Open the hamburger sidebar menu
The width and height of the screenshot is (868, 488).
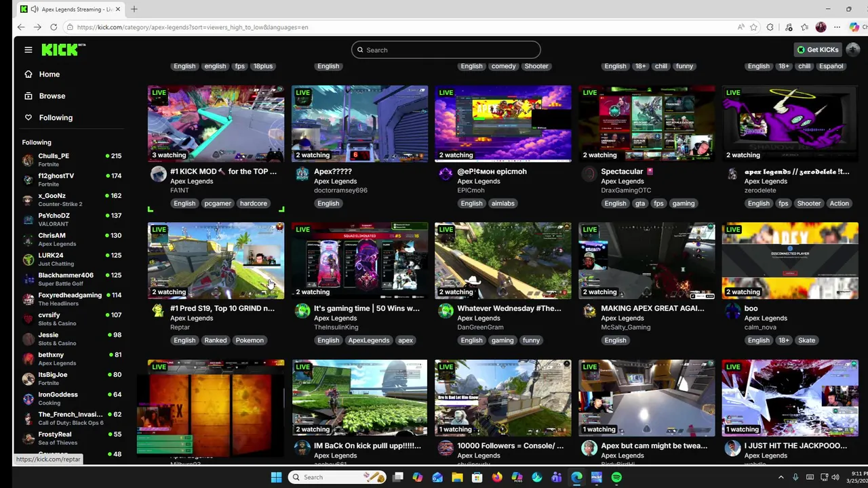pyautogui.click(x=28, y=49)
